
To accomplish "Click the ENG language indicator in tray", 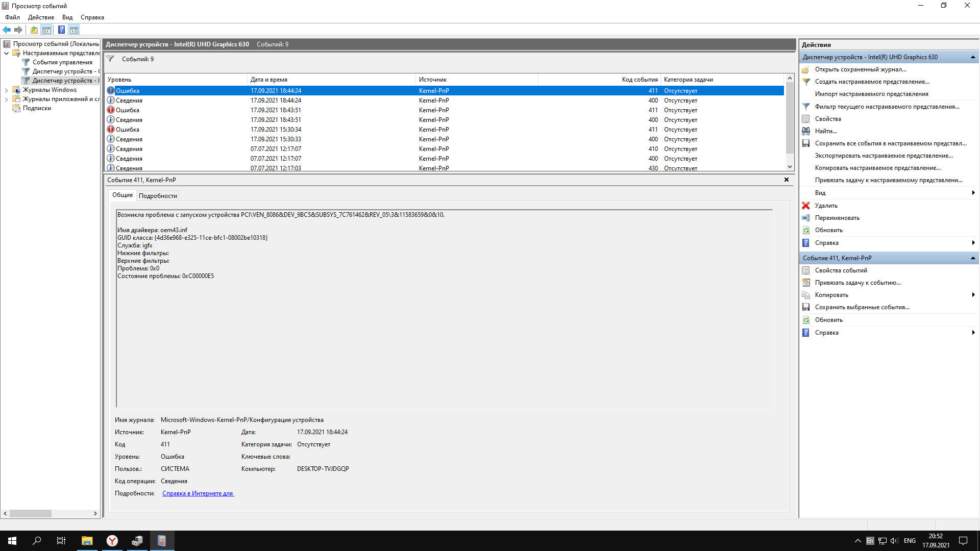I will 910,541.
